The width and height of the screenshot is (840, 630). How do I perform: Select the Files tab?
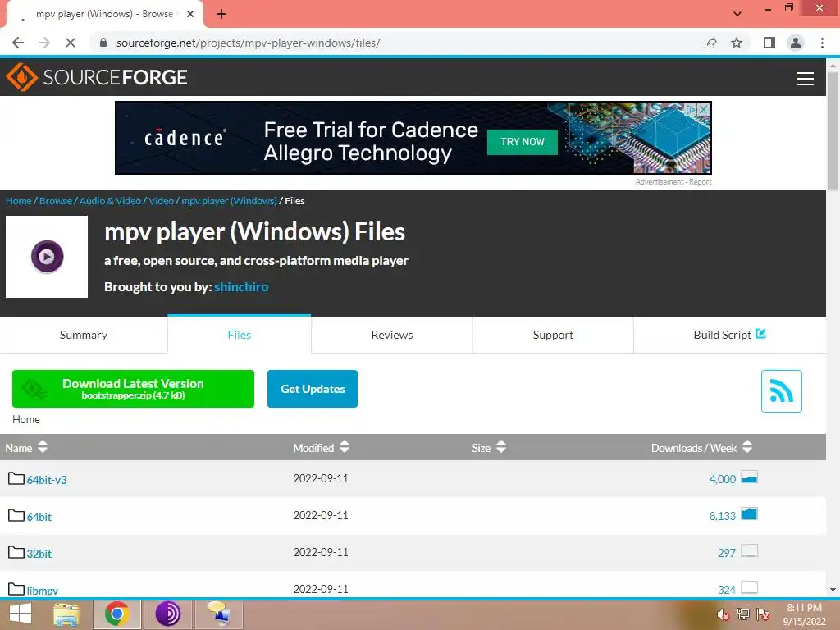click(239, 335)
